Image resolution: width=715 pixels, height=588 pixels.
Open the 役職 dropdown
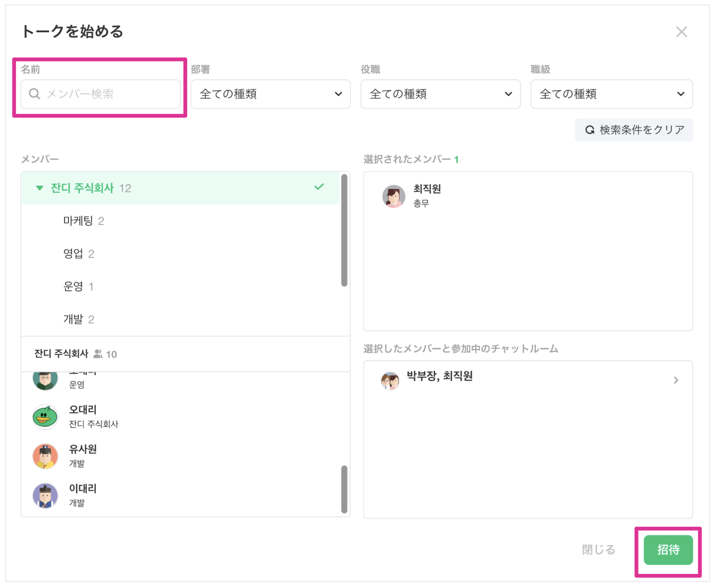click(441, 94)
